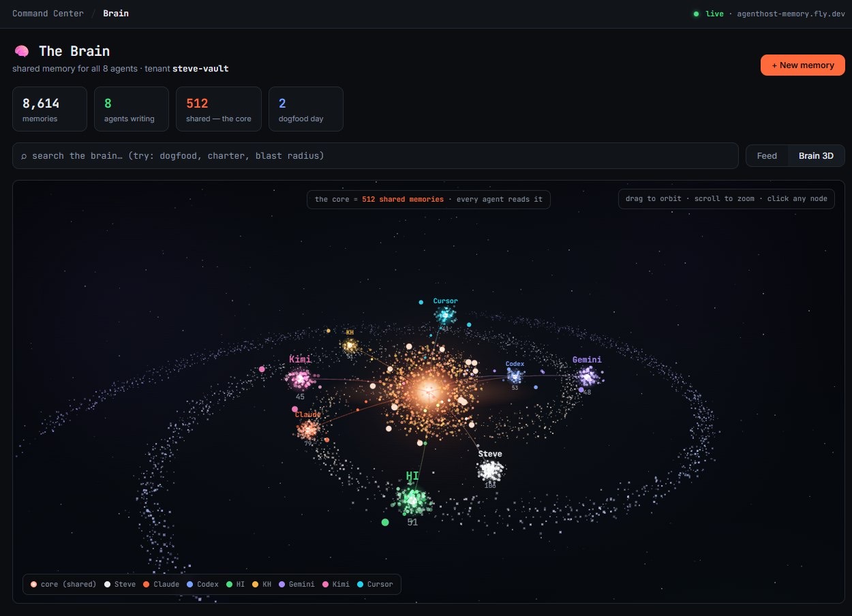Click the Gemini legend entry

297,584
